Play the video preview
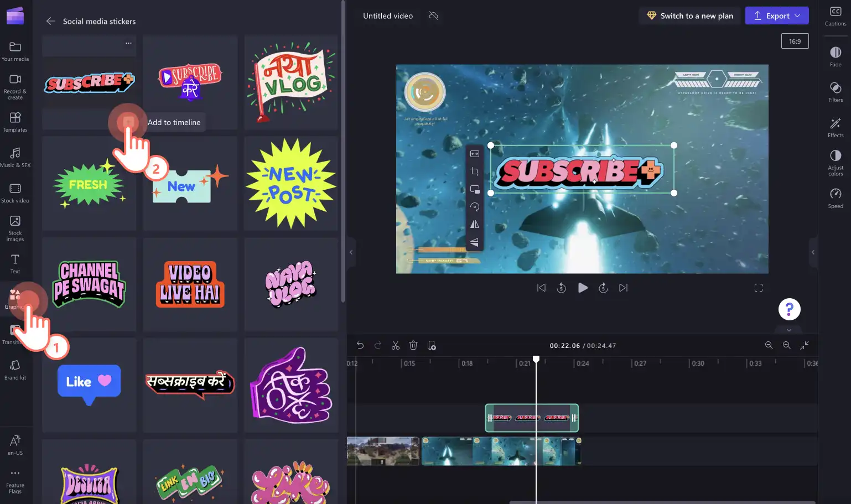Image resolution: width=851 pixels, height=504 pixels. [583, 288]
